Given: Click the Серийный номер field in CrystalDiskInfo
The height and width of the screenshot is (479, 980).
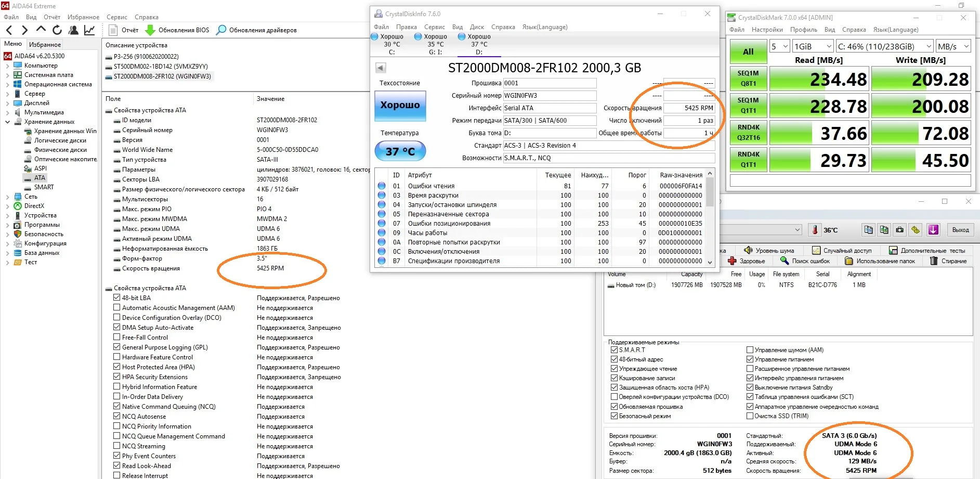Looking at the screenshot, I should click(550, 96).
